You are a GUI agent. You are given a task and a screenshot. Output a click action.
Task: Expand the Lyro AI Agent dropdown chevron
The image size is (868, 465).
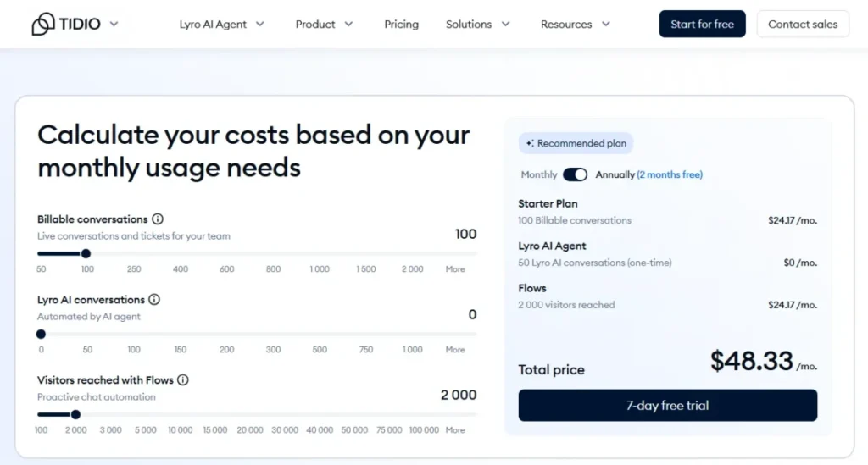coord(260,24)
